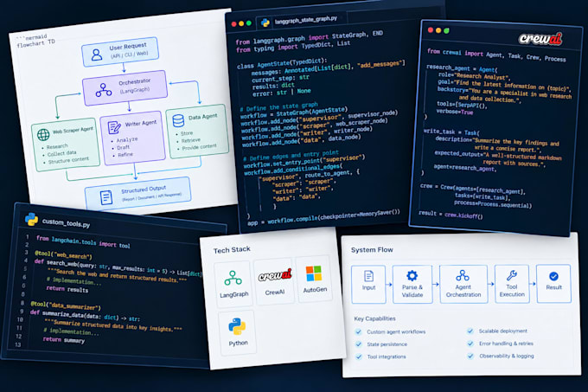This screenshot has height=392, width=588.
Task: Click 'flowchart TD' text in mermaid panel
Action: [35, 43]
